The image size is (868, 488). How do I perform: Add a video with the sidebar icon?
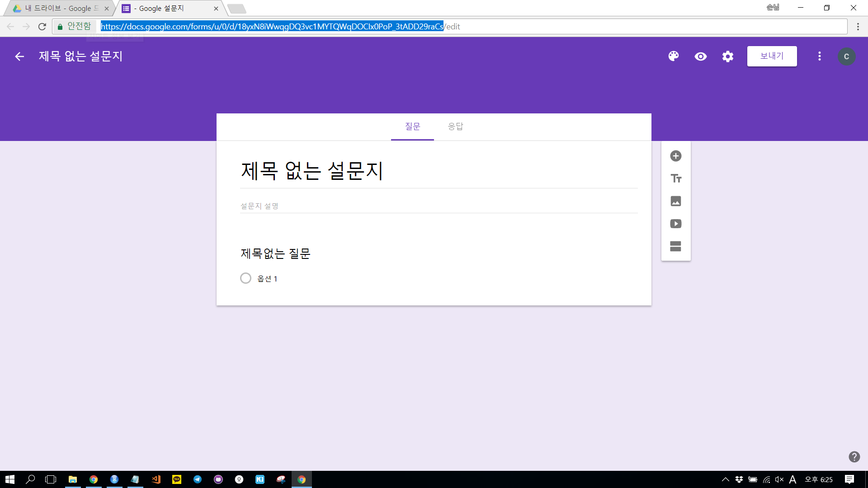675,224
